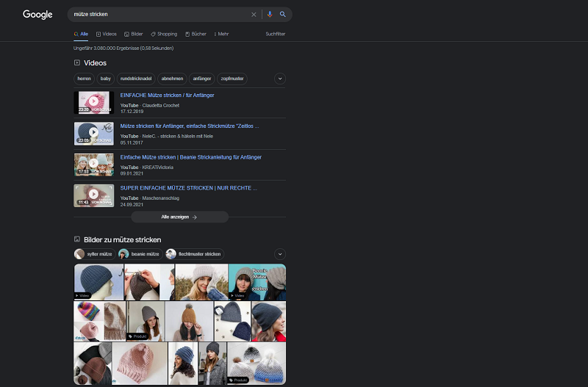Viewport: 588px width, 387px height.
Task: Select the anfänger filter chip
Action: click(x=201, y=79)
